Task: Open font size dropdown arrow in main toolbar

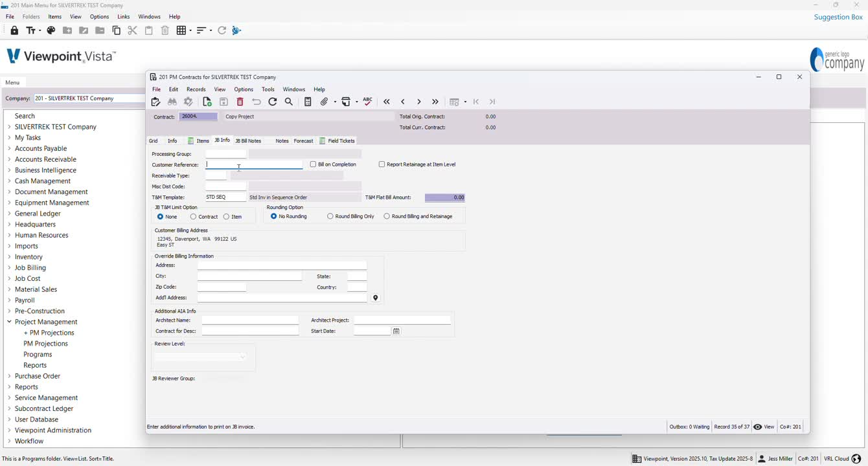Action: [40, 30]
